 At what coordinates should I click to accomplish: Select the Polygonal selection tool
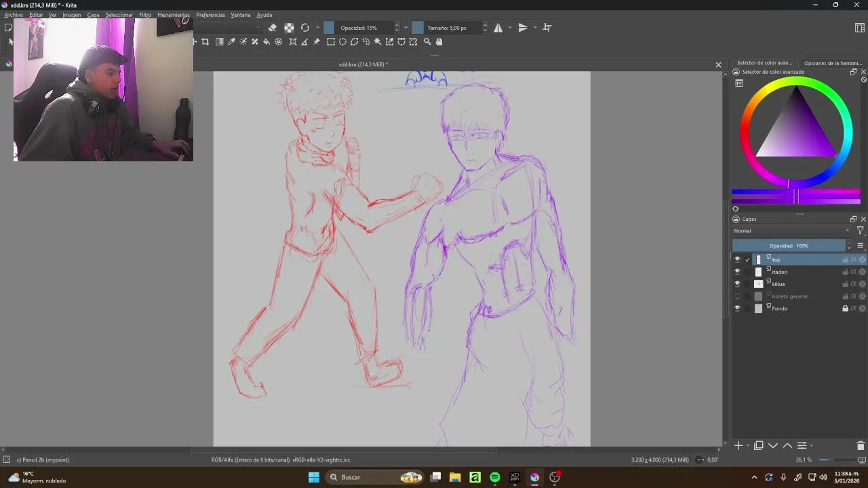point(354,42)
